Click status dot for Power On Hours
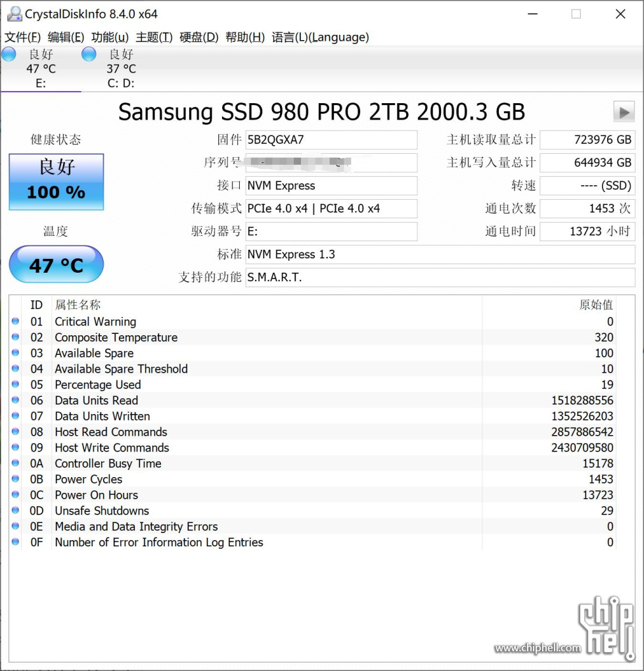The image size is (644, 671). tap(15, 494)
